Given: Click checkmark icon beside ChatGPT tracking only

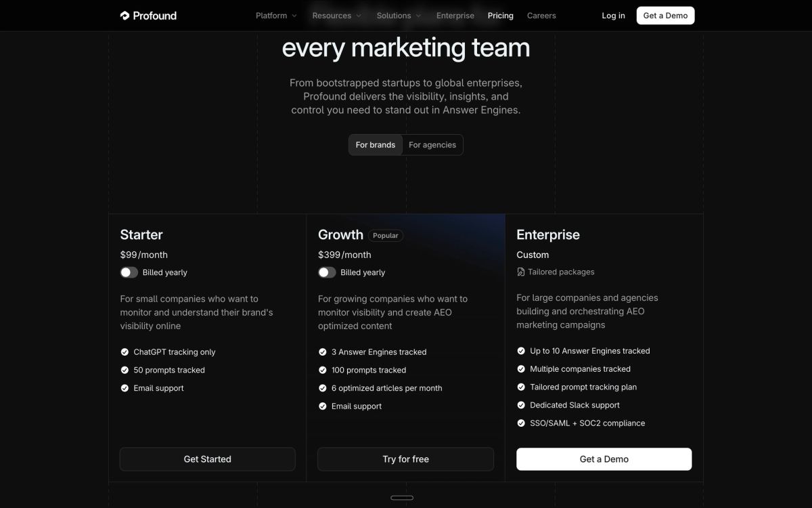Looking at the screenshot, I should (x=125, y=352).
